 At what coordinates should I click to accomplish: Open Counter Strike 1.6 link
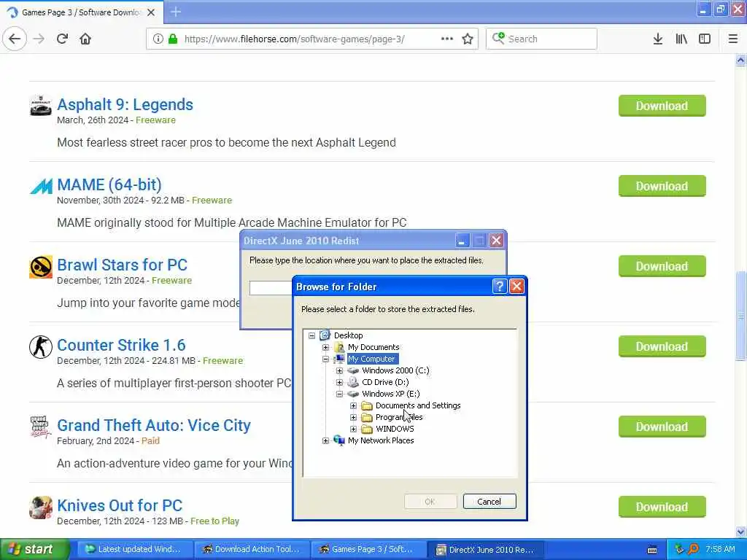pyautogui.click(x=121, y=345)
